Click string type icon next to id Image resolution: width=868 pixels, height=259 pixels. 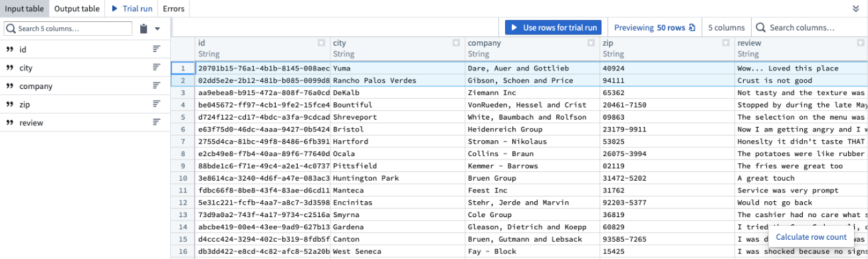[x=9, y=50]
